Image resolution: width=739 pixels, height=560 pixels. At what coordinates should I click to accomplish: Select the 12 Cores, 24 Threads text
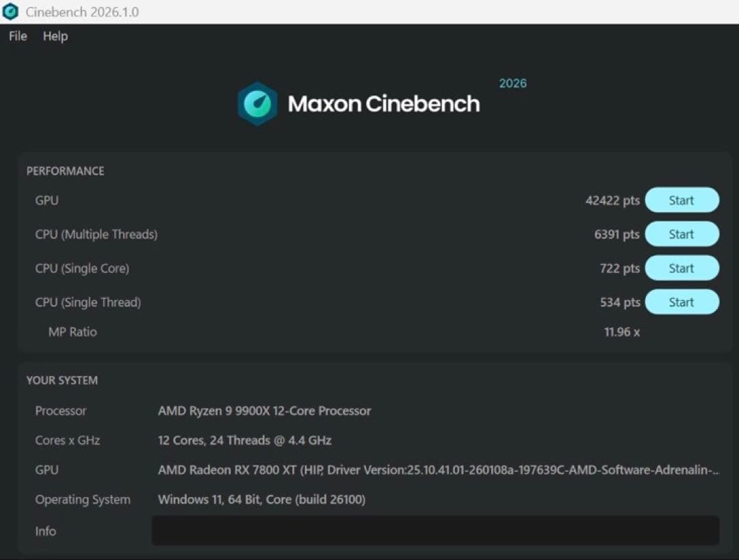point(244,440)
